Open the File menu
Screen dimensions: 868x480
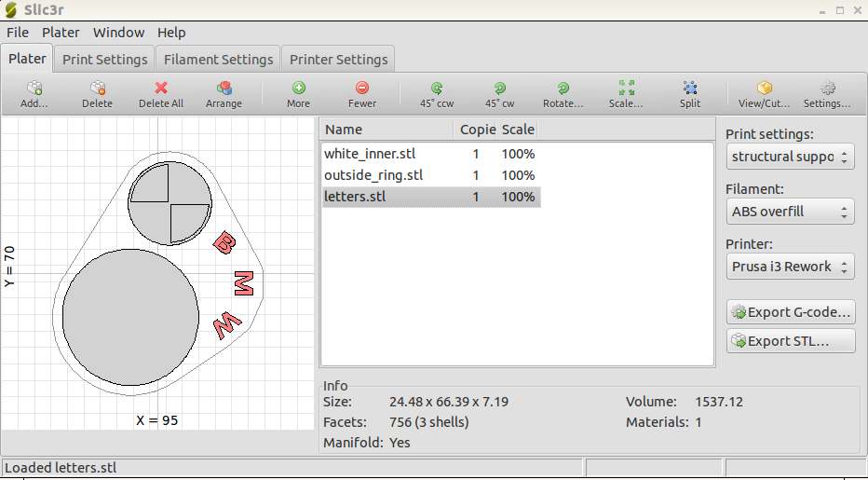(18, 33)
